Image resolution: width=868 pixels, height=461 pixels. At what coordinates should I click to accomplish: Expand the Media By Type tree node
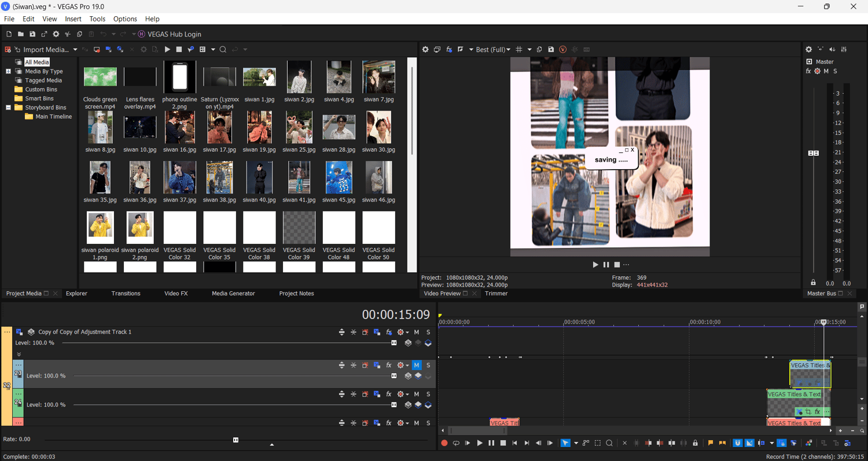coord(9,72)
